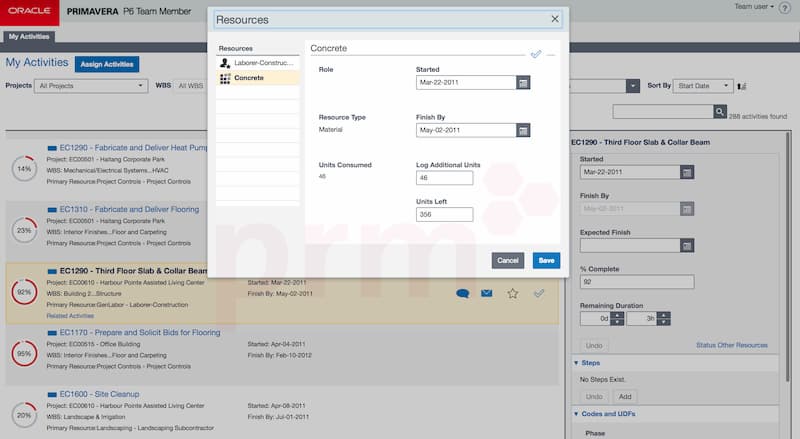Open the Projects dropdown
The height and width of the screenshot is (439, 800).
(91, 86)
